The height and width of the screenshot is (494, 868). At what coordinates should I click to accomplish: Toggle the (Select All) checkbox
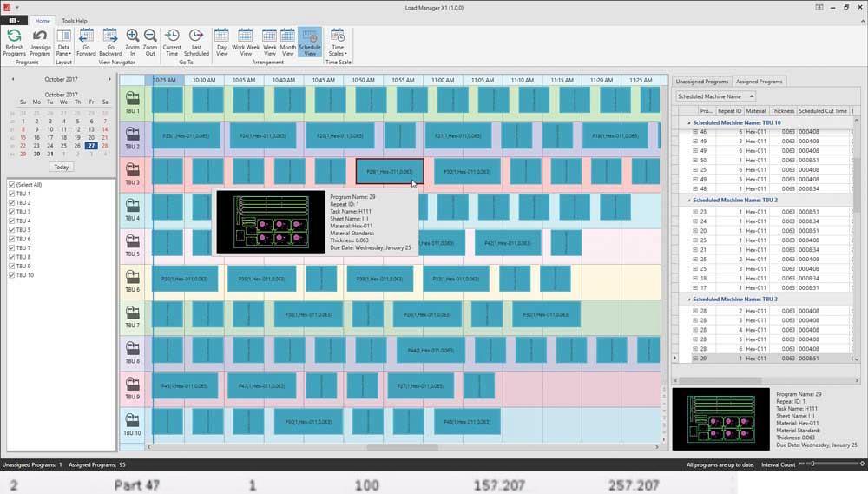11,185
